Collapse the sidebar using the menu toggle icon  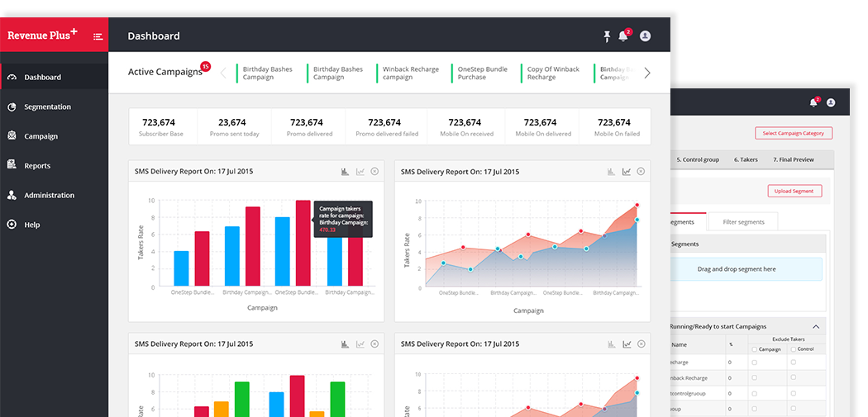98,36
